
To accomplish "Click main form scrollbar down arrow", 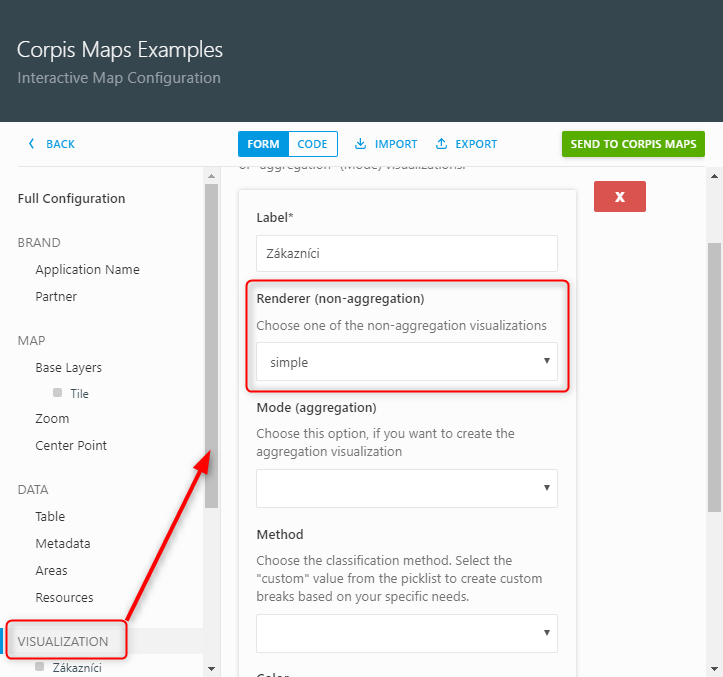I will [x=714, y=668].
